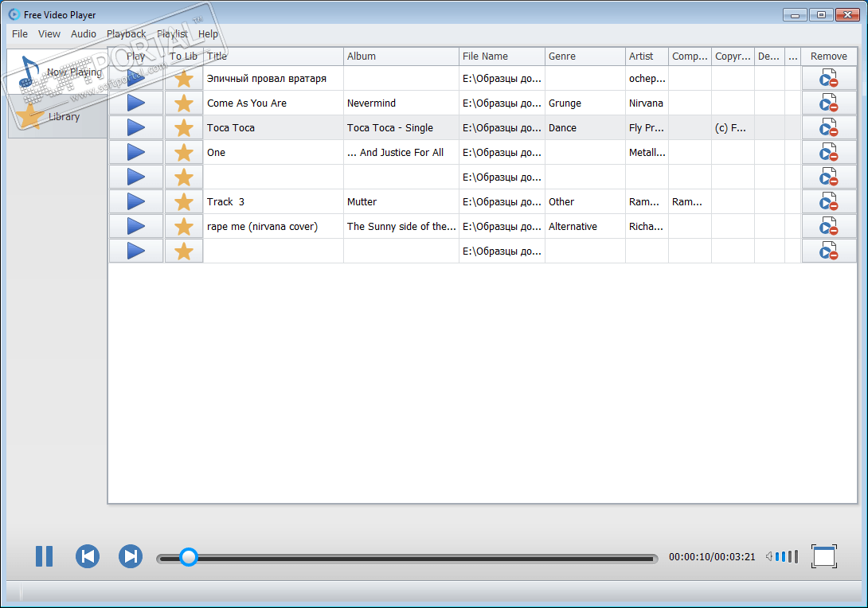Play the Come As You Are track
The width and height of the screenshot is (868, 608).
click(x=136, y=103)
